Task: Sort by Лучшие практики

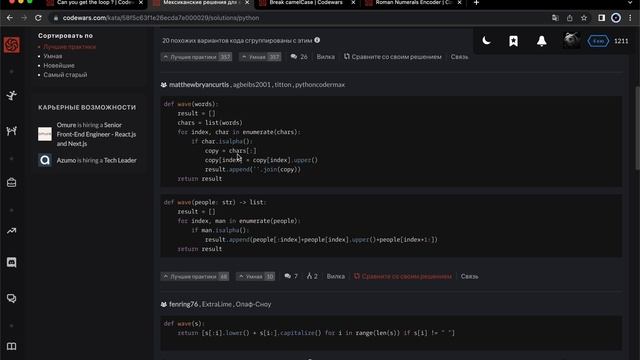Action: 70,47
